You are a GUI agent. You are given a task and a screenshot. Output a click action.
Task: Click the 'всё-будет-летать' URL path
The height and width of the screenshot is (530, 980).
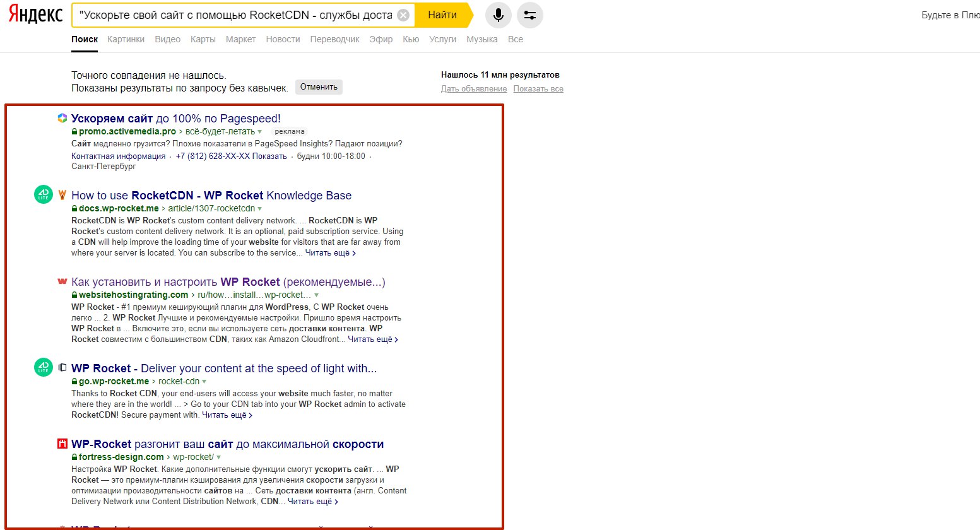[220, 132]
